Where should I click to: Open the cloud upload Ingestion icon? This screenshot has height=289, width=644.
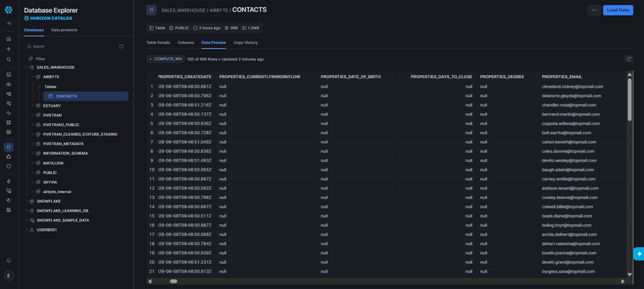coord(9,84)
